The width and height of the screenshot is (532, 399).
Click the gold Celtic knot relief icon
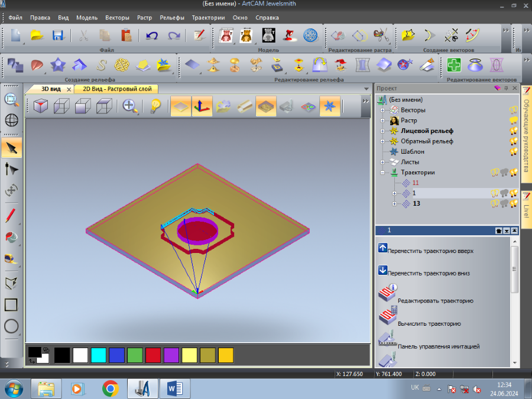pyautogui.click(x=121, y=64)
